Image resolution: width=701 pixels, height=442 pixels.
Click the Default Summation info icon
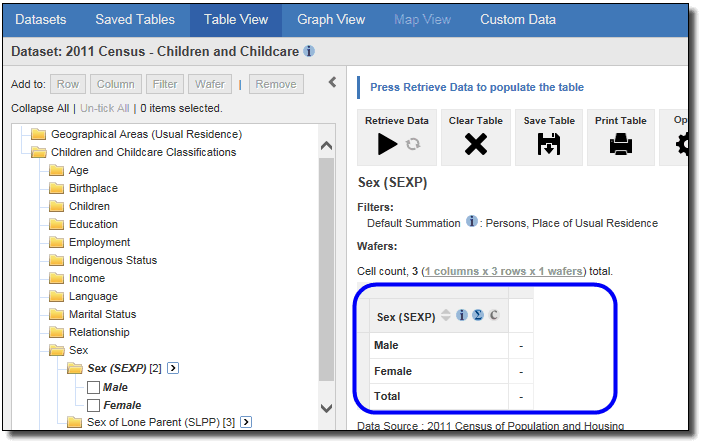(471, 222)
